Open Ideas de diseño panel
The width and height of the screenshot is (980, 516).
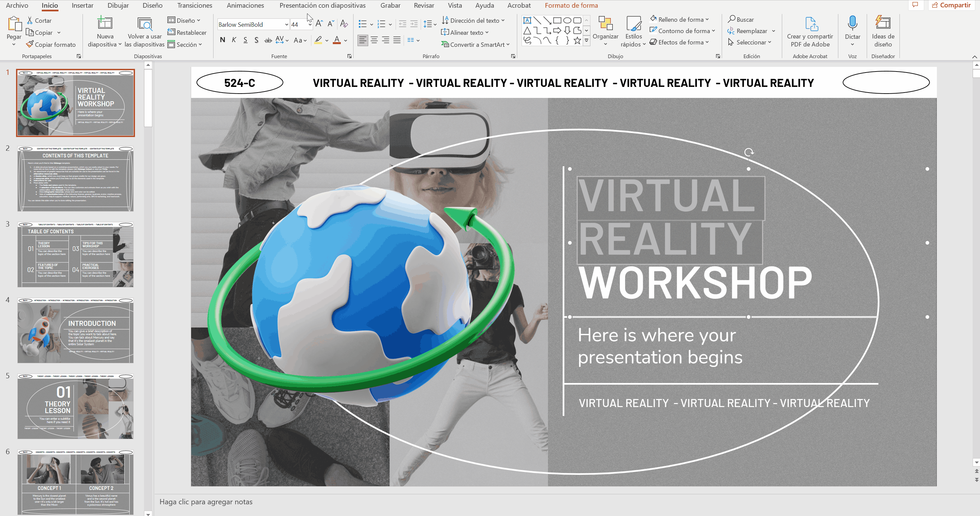click(883, 32)
